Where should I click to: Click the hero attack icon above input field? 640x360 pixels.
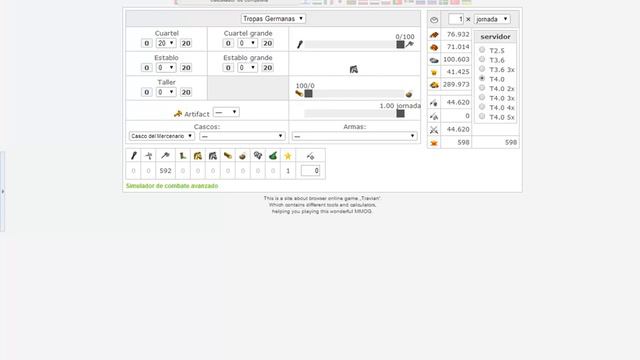(310, 156)
